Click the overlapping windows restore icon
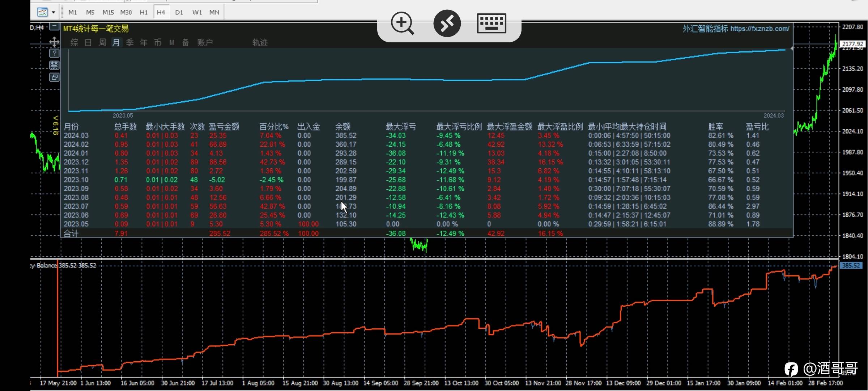Screen dimensions: 868x391 tap(54, 77)
